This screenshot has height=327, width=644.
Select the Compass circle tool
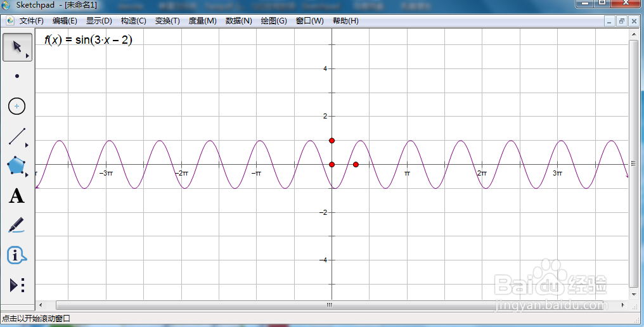17,106
